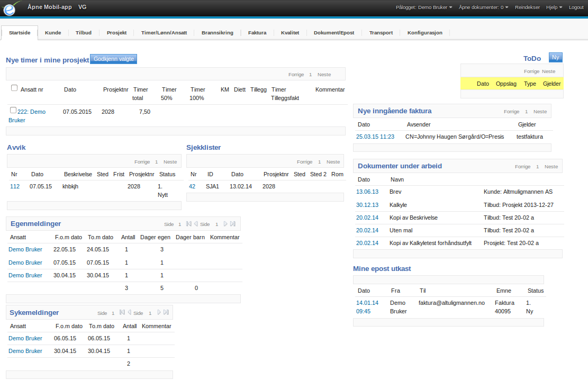Screen dimensions: 588x389
Task: Expand the Åpne dokumenter dropdown
Action: point(483,7)
